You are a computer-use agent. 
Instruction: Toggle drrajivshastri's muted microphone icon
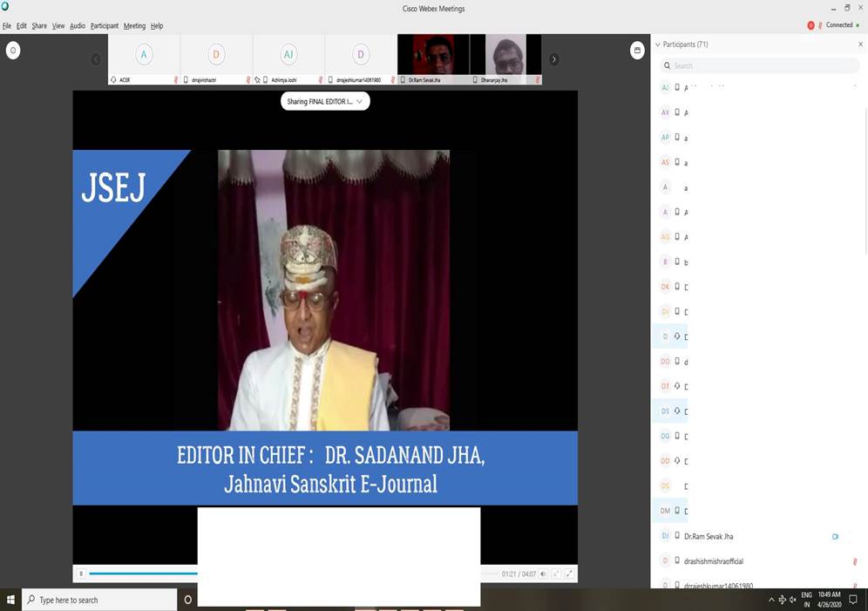(x=248, y=79)
